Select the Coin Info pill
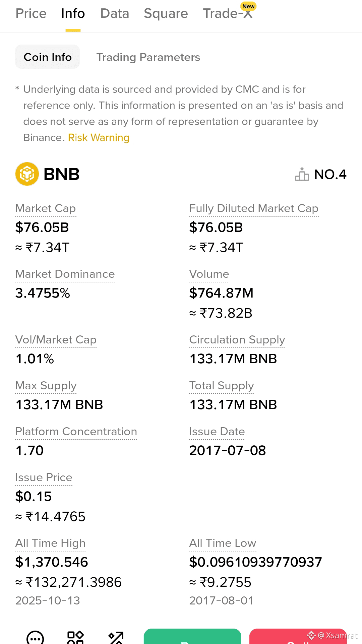The image size is (362, 644). [x=48, y=57]
